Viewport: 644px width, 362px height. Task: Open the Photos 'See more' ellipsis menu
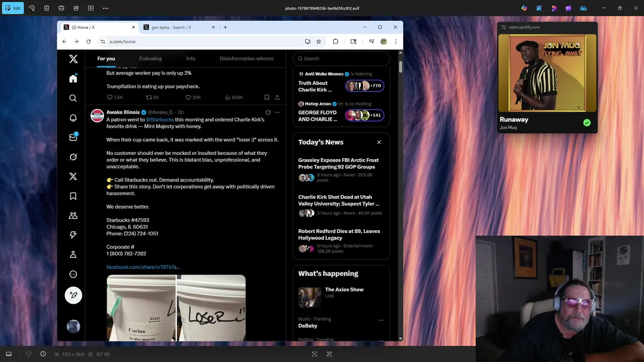(x=106, y=8)
